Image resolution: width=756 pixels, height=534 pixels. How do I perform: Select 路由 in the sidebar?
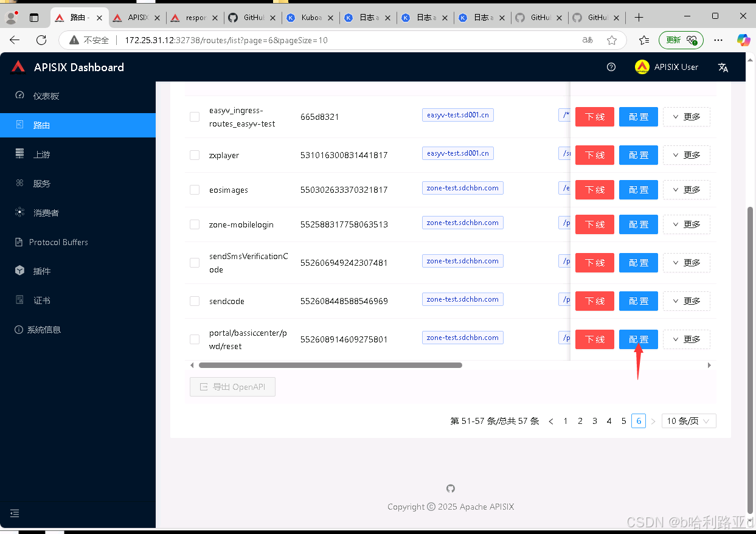coord(78,125)
